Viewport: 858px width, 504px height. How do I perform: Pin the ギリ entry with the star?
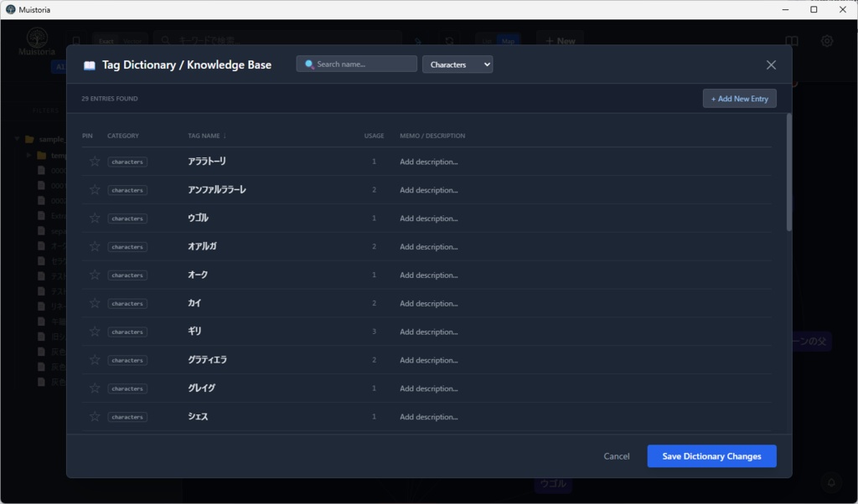point(95,332)
